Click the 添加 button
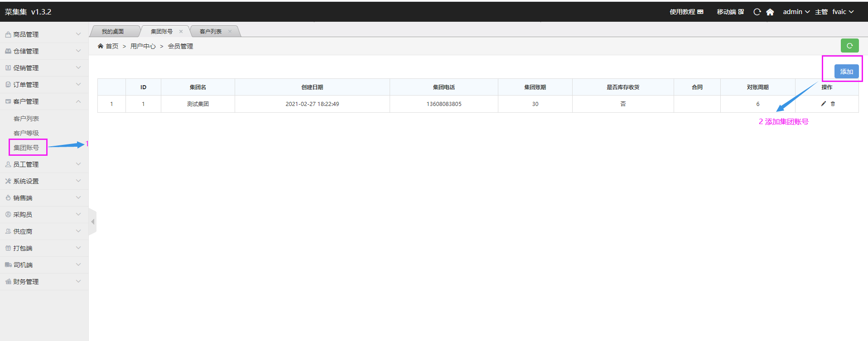Viewport: 868px width, 341px height. tap(846, 72)
